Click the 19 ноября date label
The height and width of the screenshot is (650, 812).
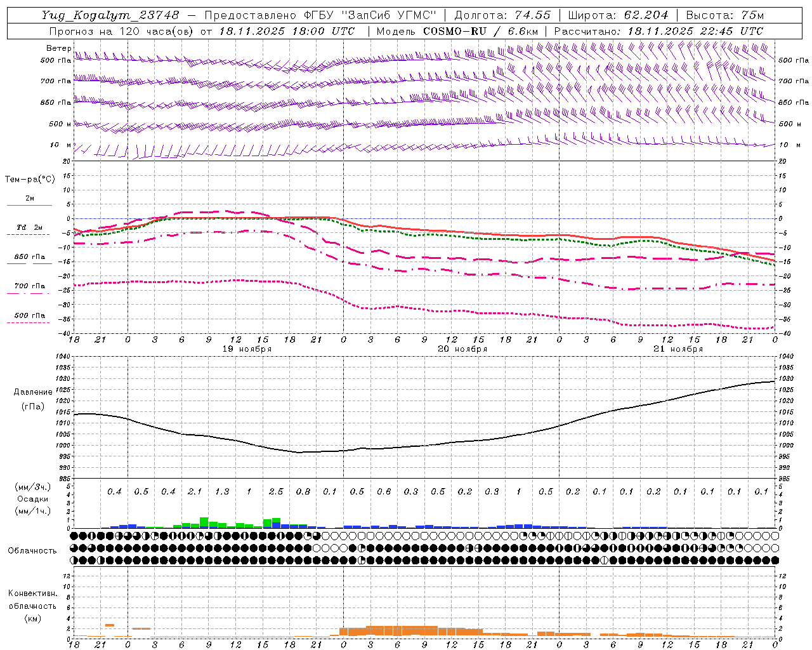pyautogui.click(x=247, y=349)
